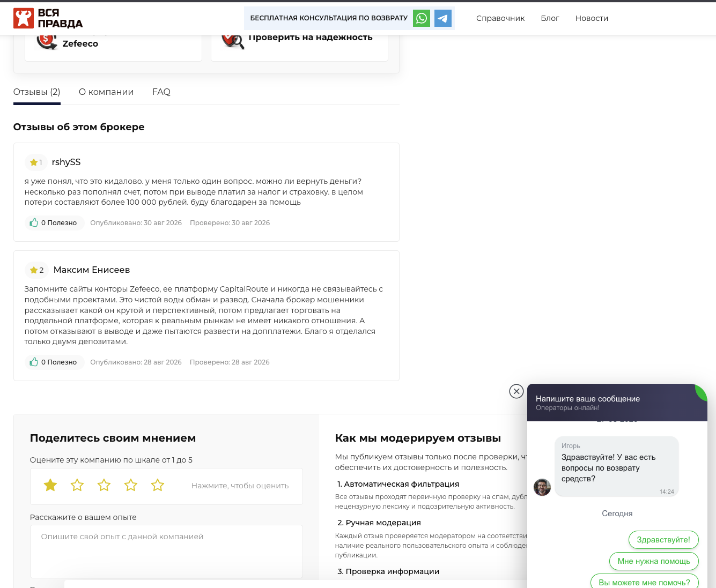Send quick reply Мне нужна помощь
Image resolution: width=716 pixels, height=588 pixels.
[654, 561]
